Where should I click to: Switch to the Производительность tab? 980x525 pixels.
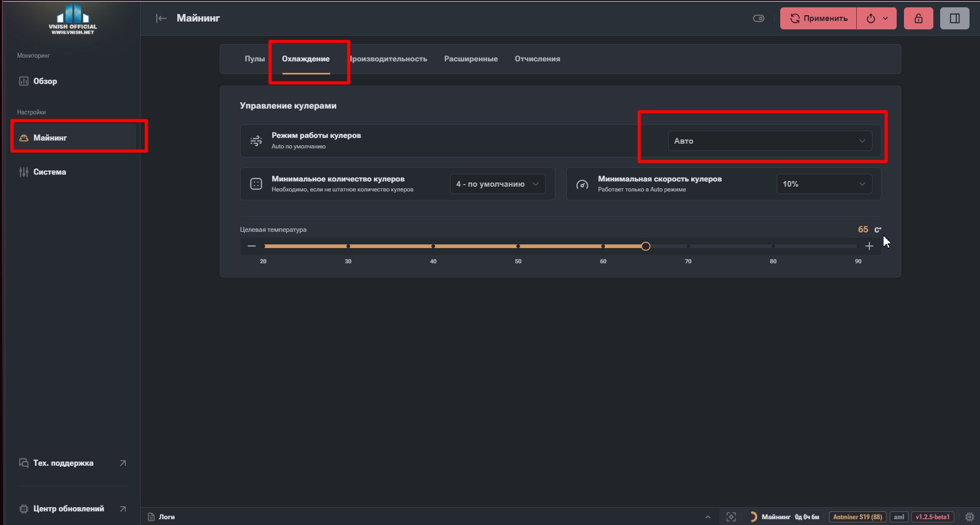[x=388, y=59]
